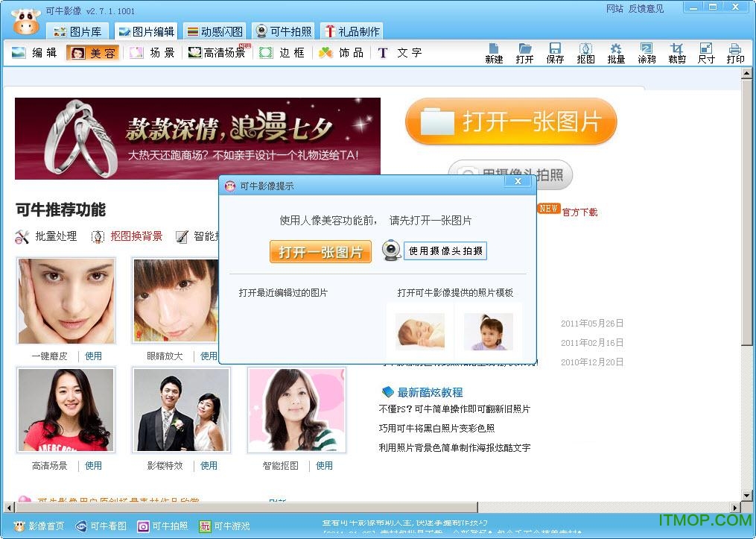Select the 文字 sub-tab

(x=400, y=53)
